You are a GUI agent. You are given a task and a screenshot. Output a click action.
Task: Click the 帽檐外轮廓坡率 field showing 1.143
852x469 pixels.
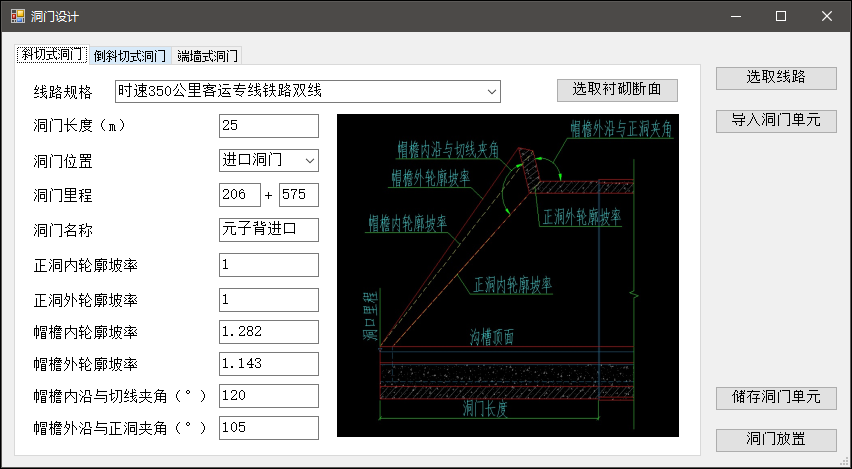268,362
